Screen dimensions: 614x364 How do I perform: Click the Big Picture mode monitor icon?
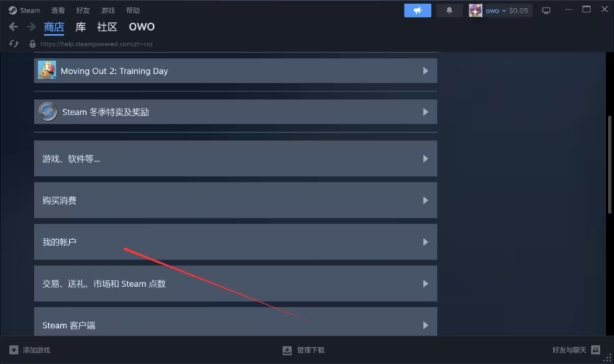tap(546, 11)
